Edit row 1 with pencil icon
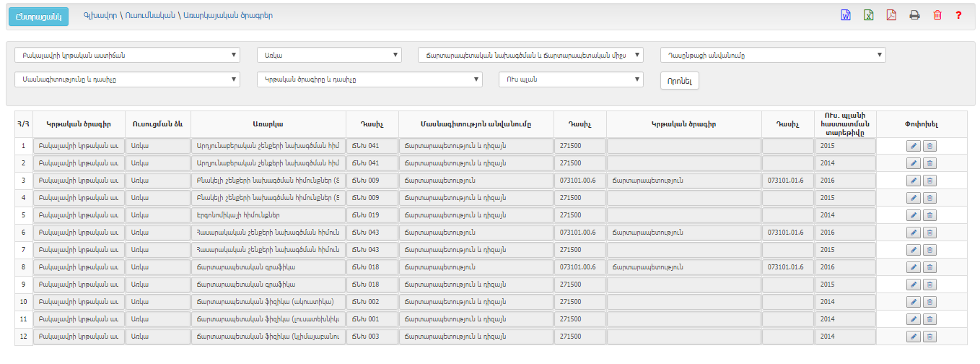Image resolution: width=980 pixels, height=364 pixels. 913,146
